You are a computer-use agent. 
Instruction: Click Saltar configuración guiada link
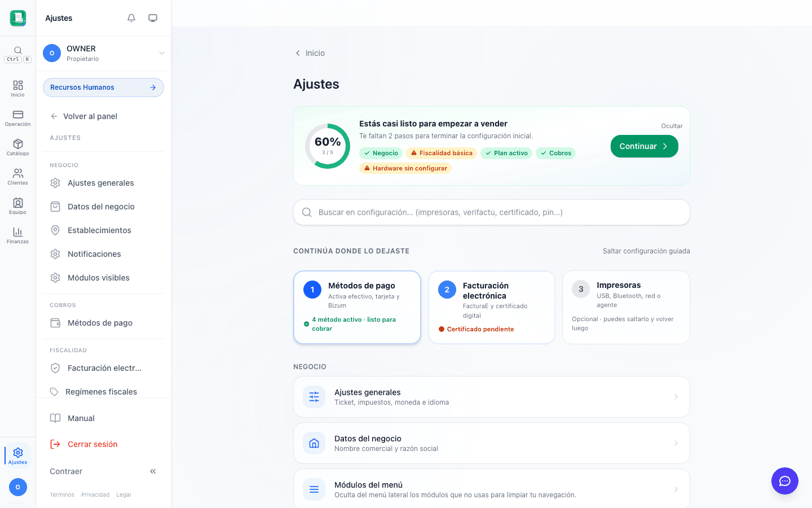646,251
